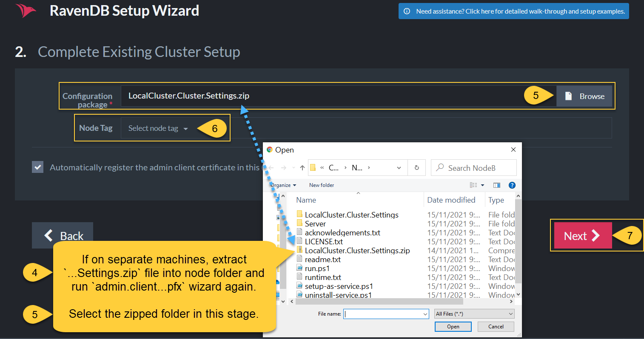644x339 pixels.
Task: Click the Browse file icon
Action: (568, 96)
